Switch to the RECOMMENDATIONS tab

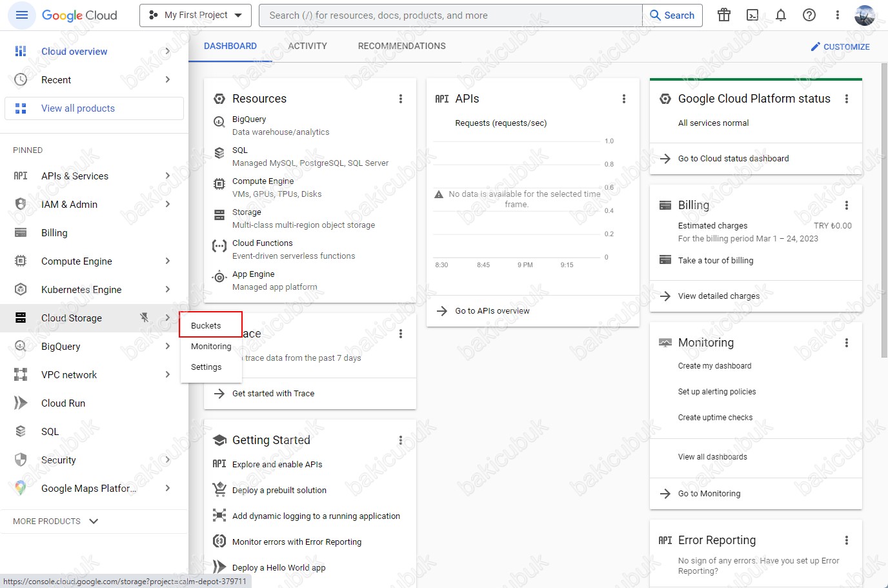point(401,46)
